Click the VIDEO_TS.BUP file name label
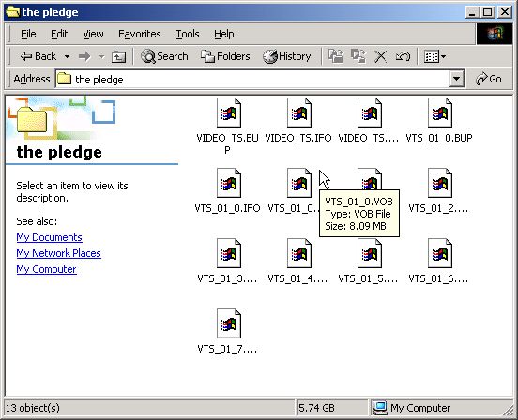Viewport: 518px width, 420px height. tap(227, 143)
